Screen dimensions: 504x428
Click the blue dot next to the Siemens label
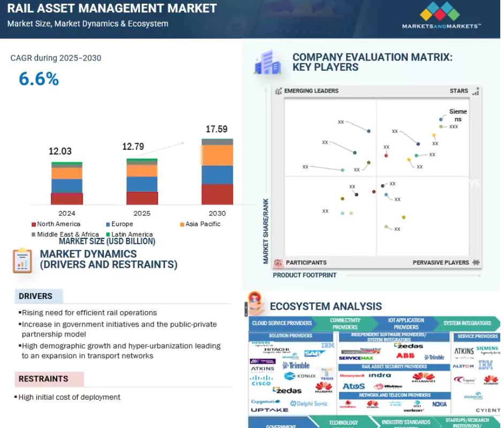pos(441,119)
